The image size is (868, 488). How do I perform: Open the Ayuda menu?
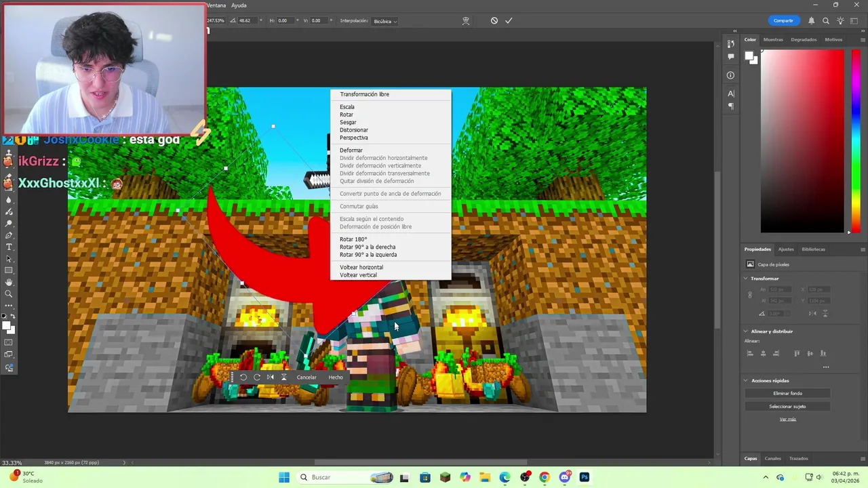tap(239, 5)
